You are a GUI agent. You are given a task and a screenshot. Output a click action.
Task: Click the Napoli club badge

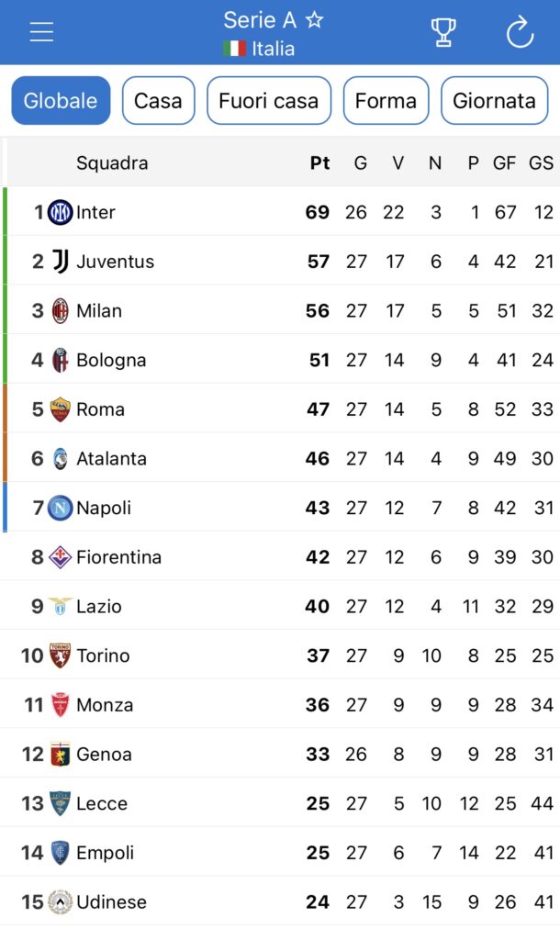pyautogui.click(x=60, y=508)
